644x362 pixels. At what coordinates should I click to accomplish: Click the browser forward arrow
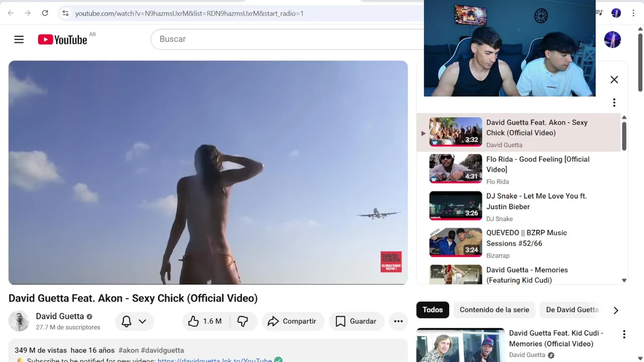(x=28, y=13)
